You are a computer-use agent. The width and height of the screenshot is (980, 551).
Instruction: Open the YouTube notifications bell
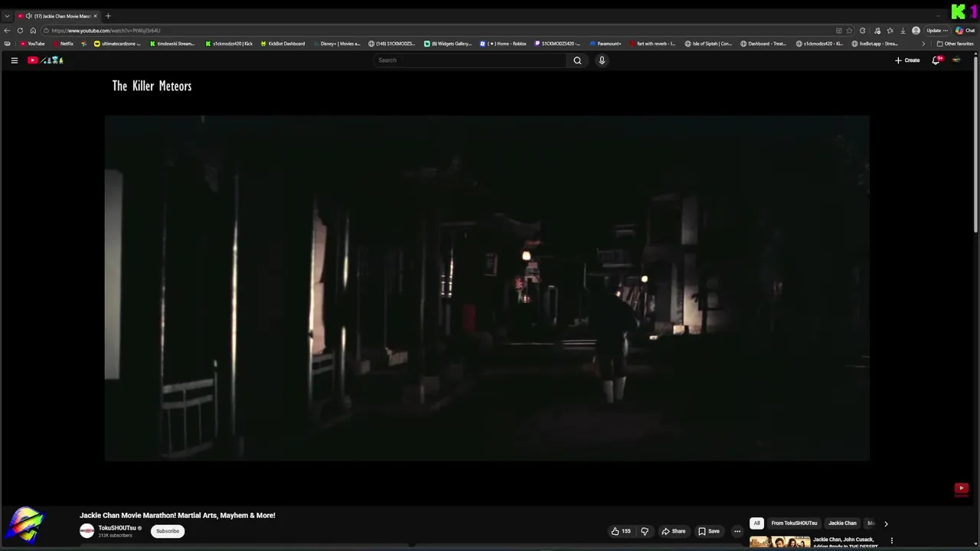pos(936,60)
